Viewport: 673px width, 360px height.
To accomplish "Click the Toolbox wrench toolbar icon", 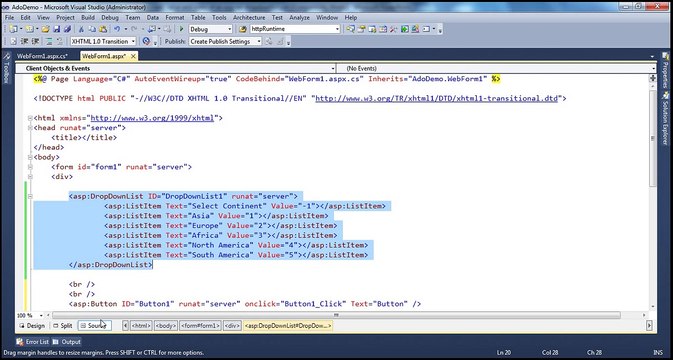I will 393,29.
